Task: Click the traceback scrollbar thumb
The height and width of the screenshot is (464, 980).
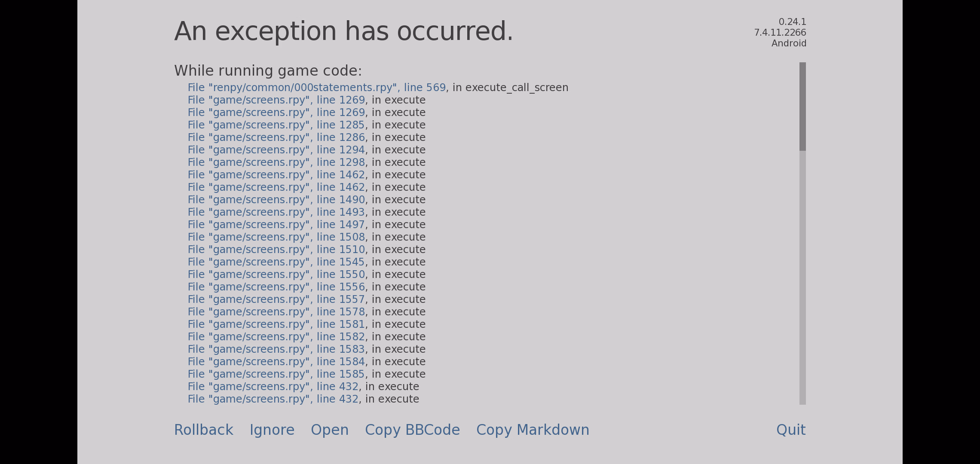Action: click(x=802, y=107)
